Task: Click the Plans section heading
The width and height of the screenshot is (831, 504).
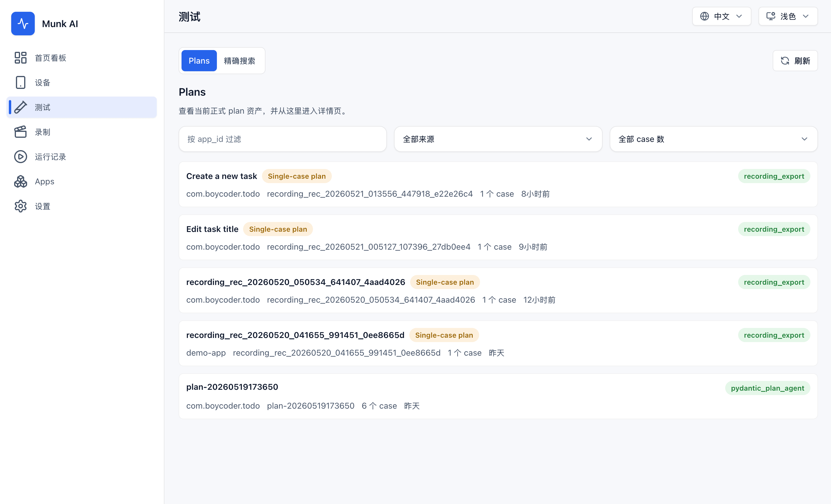Action: click(x=192, y=92)
